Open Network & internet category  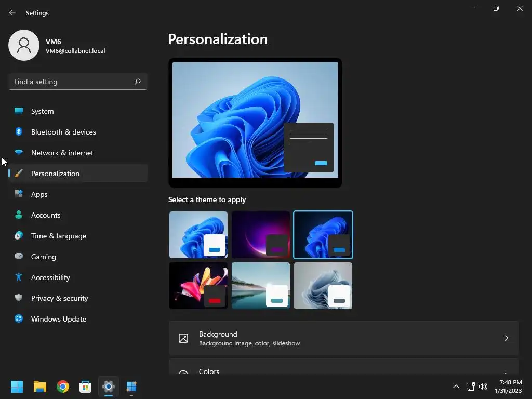(x=78, y=153)
